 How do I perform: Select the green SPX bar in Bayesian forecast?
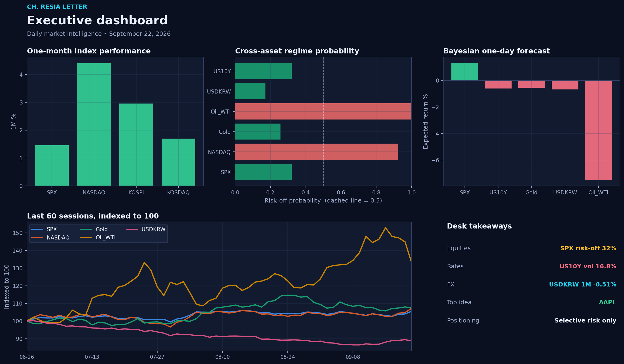[x=465, y=72]
